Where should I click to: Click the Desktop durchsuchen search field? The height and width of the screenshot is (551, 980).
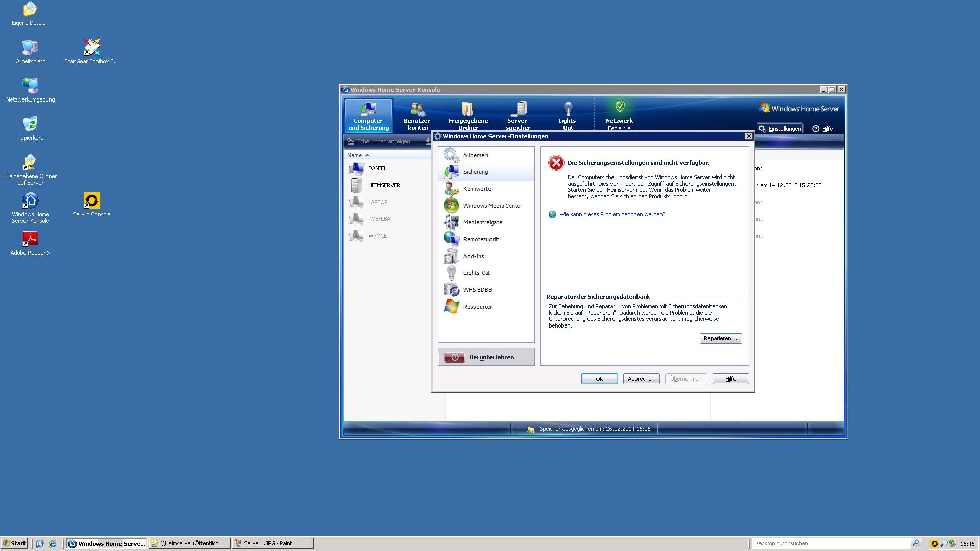pos(831,543)
